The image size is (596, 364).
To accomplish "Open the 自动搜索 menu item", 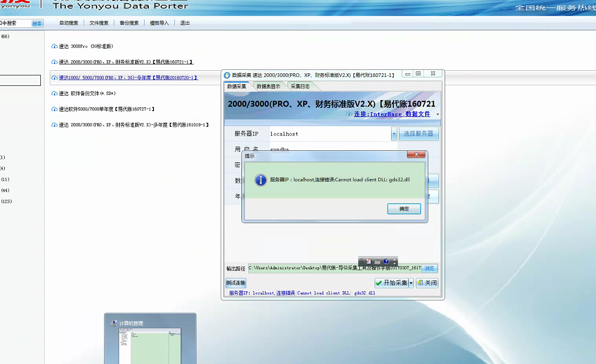I will click(69, 23).
